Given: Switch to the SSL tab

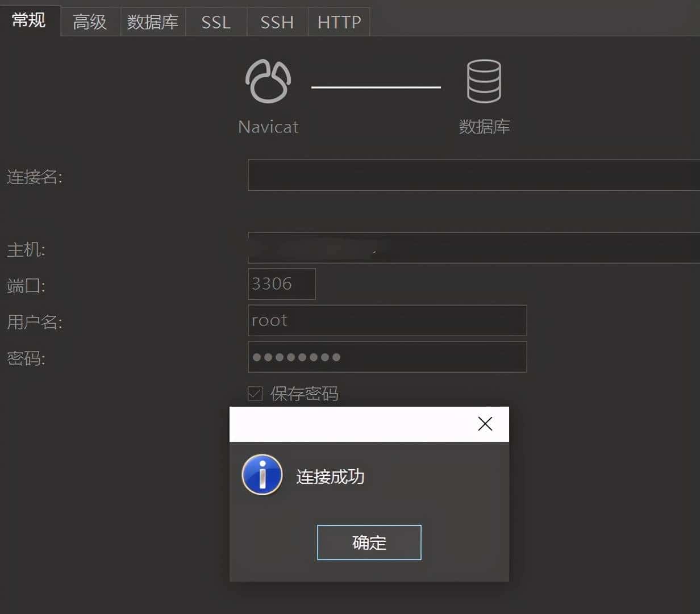Looking at the screenshot, I should click(x=215, y=22).
